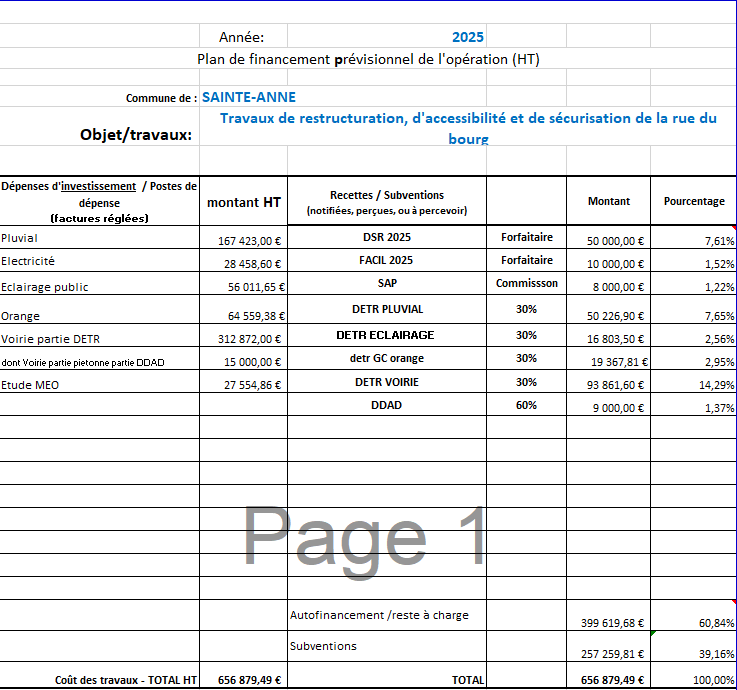737x690 pixels.
Task: Click the 'Eclairage public' row label
Action: point(45,287)
